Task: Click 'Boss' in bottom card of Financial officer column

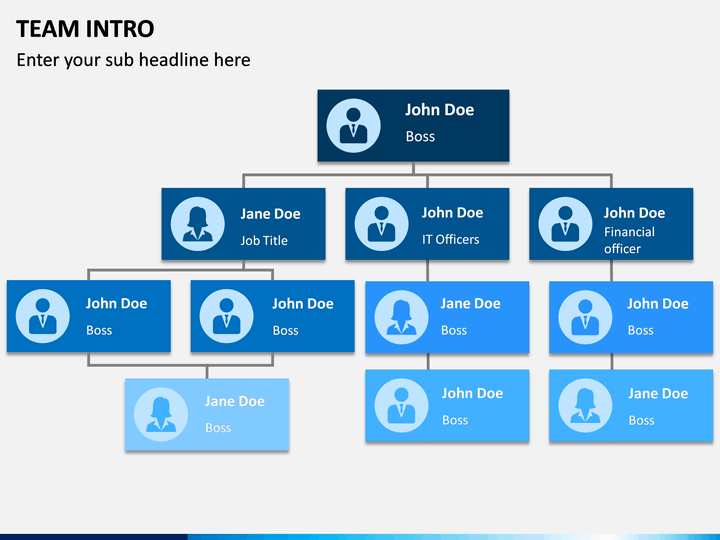Action: (641, 420)
